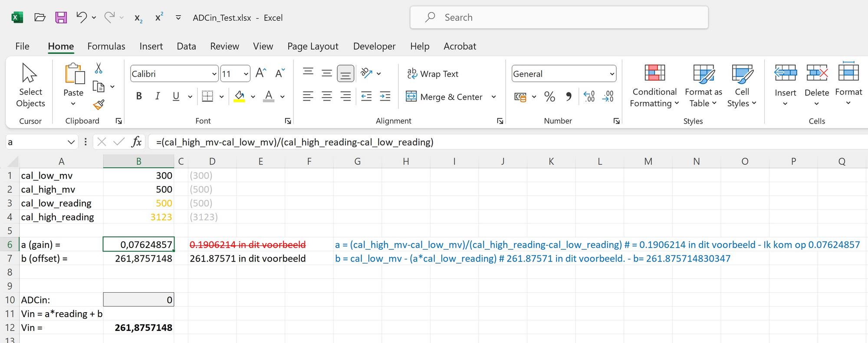Image resolution: width=868 pixels, height=343 pixels.
Task: Decrease decimal places
Action: [x=608, y=97]
